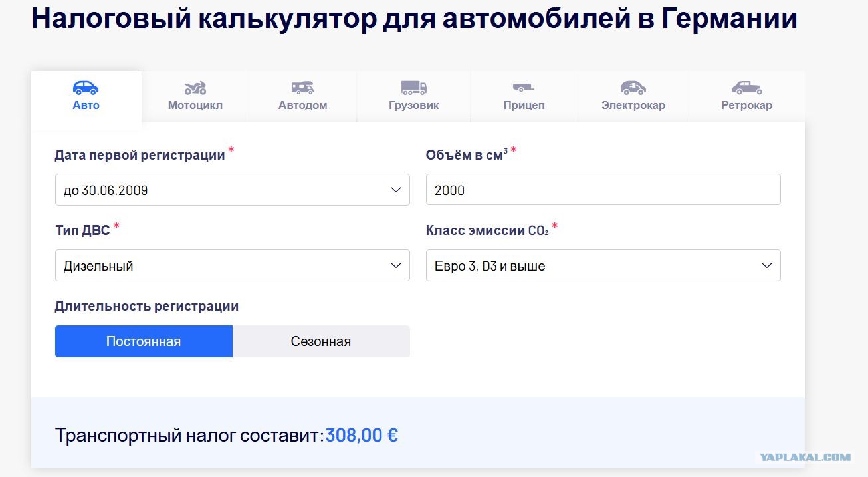Open the Дата первой регистрации dropdown
This screenshot has width=868, height=477.
(x=233, y=190)
